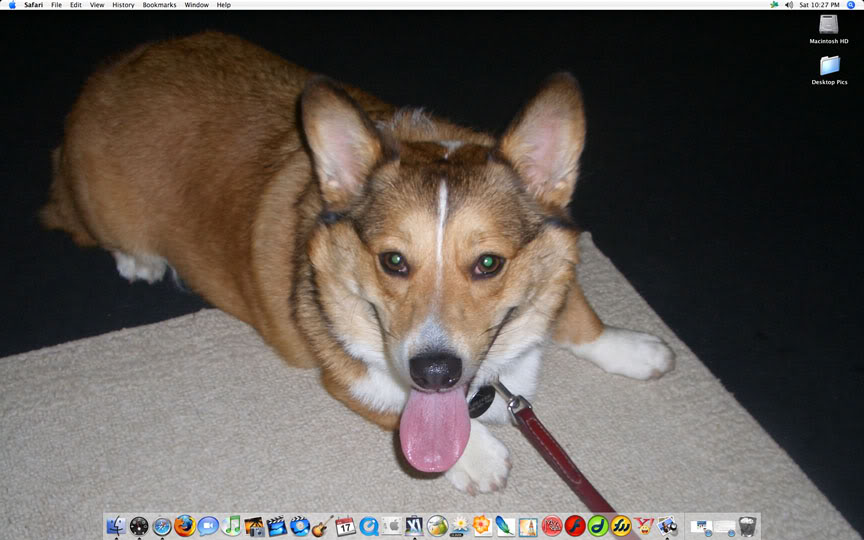Launch the orange flower app icon
Screen dimensions: 864x540
click(x=482, y=526)
